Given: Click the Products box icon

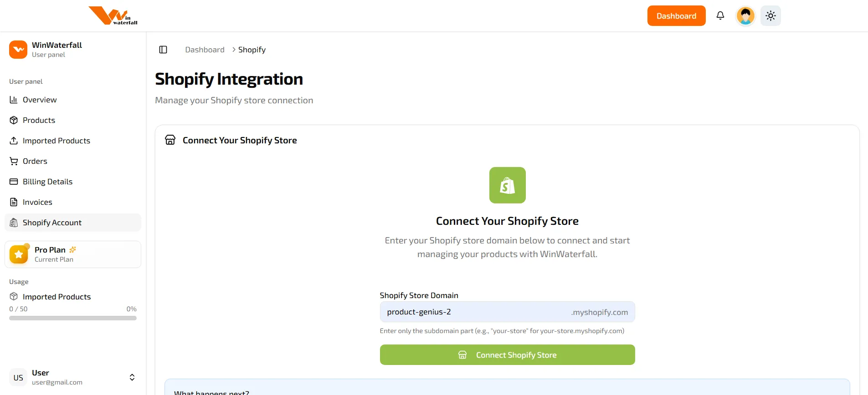Looking at the screenshot, I should tap(14, 120).
